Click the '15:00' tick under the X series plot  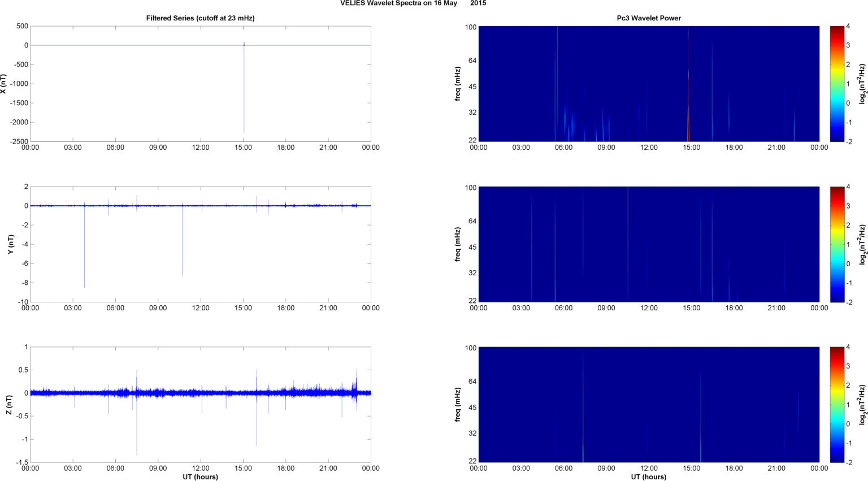point(244,148)
